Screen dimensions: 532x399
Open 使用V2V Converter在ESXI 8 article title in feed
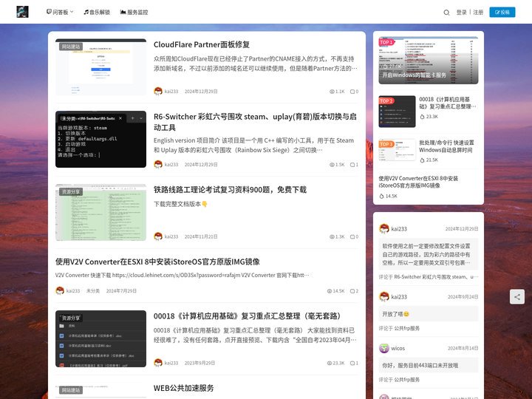point(157,262)
